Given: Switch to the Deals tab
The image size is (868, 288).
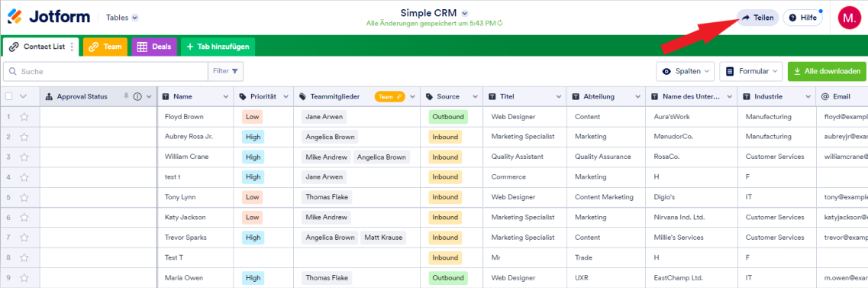Looking at the screenshot, I should 154,47.
